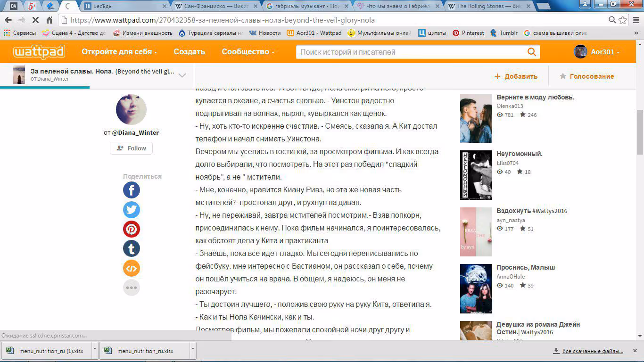Open the схема вышивки Google bookmark
This screenshot has height=362, width=644.
[555, 33]
